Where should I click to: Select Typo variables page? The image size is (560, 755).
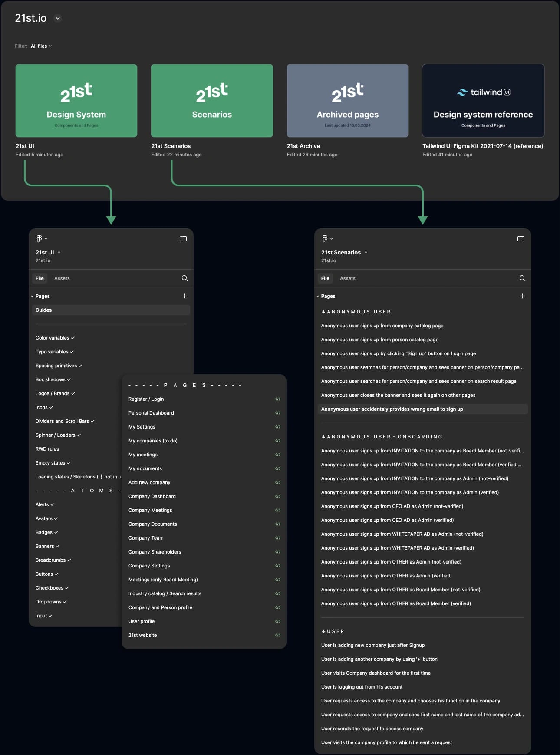[54, 352]
